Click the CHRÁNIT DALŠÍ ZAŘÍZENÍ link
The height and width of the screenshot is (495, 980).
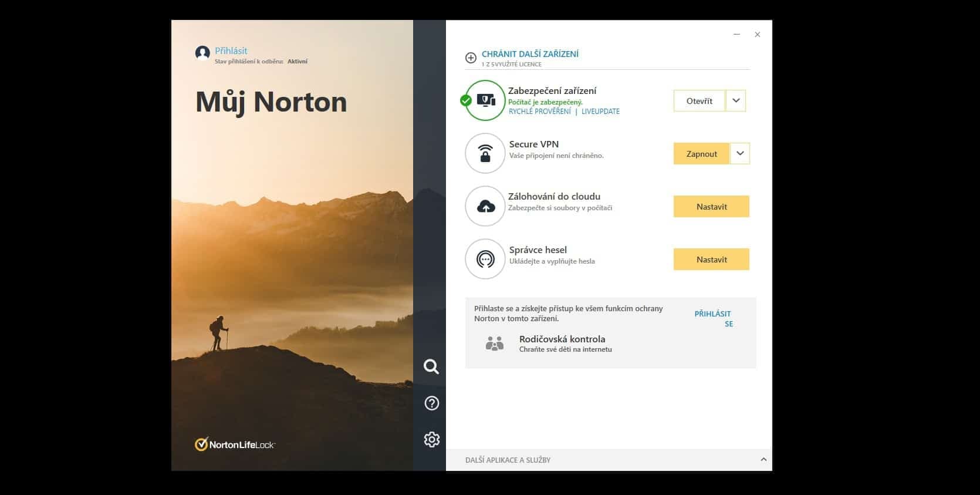click(x=530, y=54)
